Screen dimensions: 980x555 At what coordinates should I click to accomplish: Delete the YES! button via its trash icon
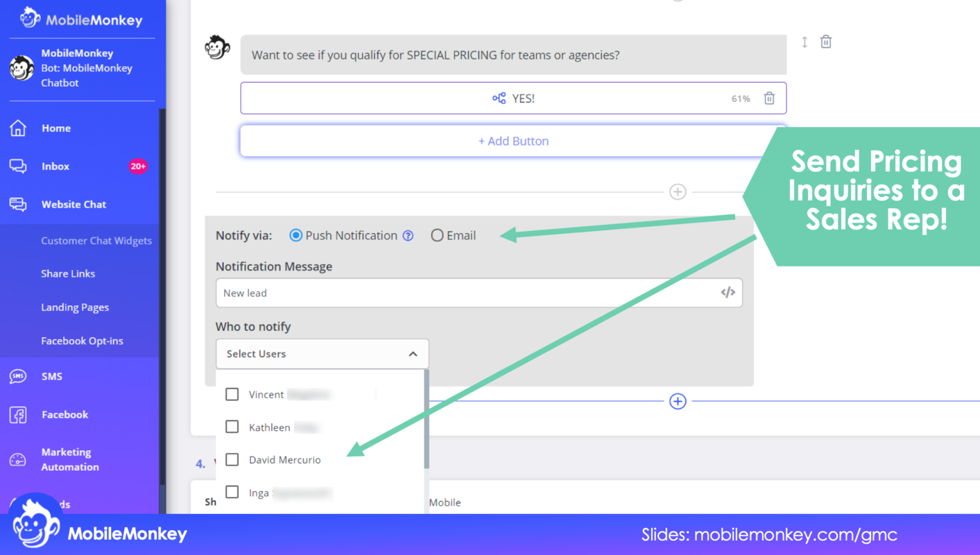click(x=768, y=98)
